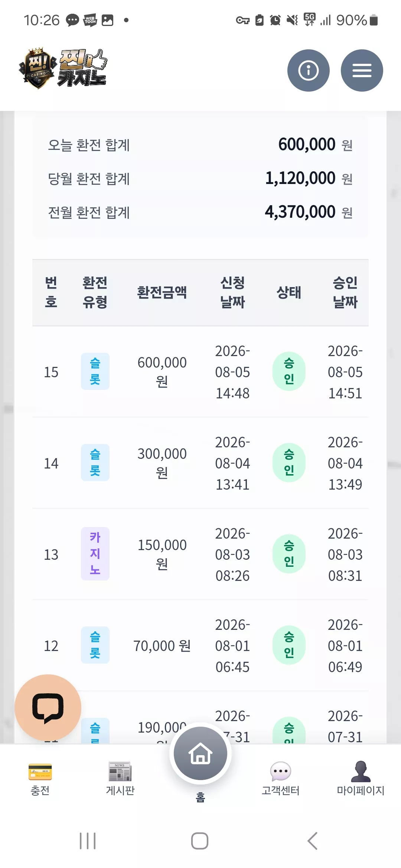Tap the 당월 환전 합계 summary row
The width and height of the screenshot is (401, 868).
click(x=200, y=178)
